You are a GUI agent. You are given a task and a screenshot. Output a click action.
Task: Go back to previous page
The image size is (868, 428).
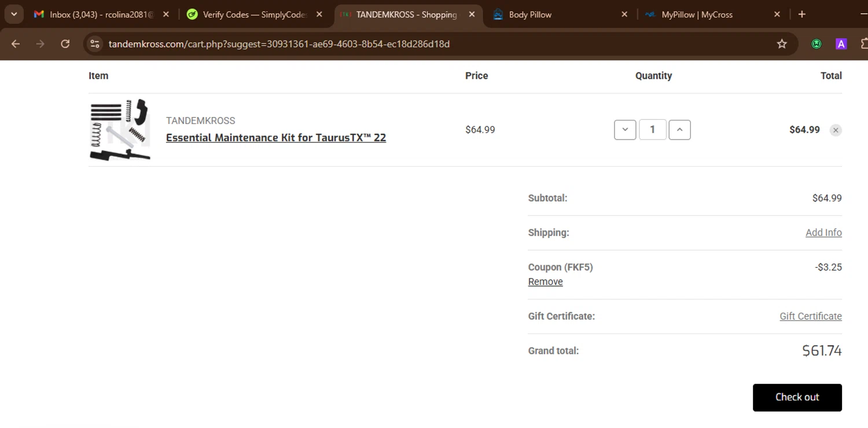click(16, 44)
